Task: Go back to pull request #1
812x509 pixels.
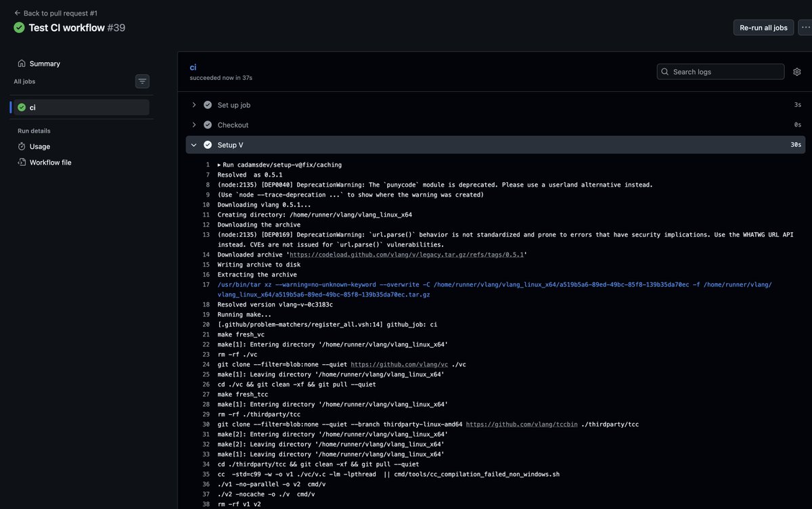Action: (x=55, y=13)
